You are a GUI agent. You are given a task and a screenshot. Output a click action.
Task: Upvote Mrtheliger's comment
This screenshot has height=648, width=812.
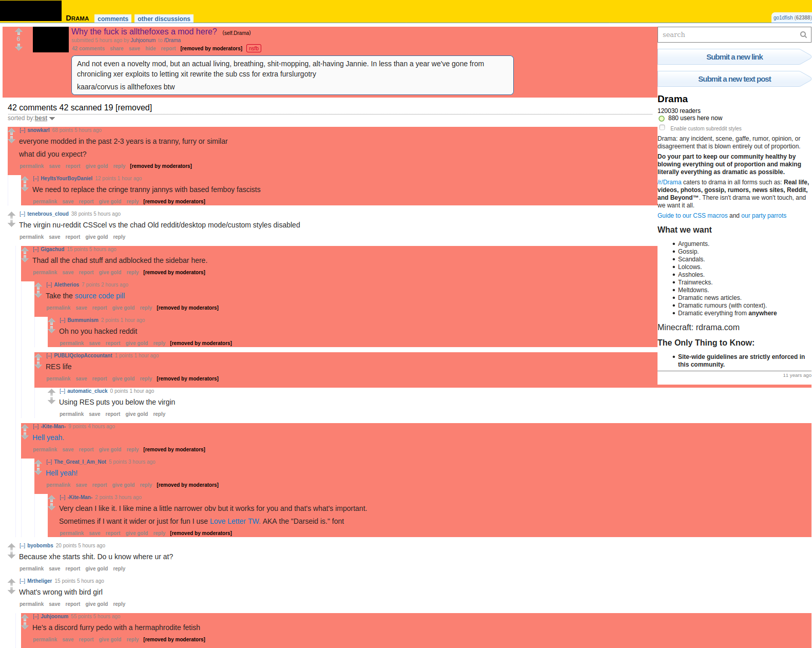pos(11,582)
